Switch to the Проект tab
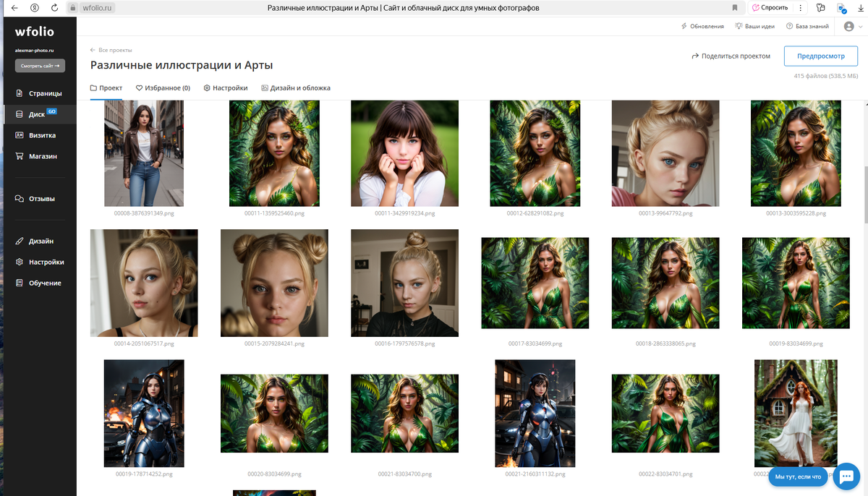Viewport: 868px width, 496px height. pos(106,88)
